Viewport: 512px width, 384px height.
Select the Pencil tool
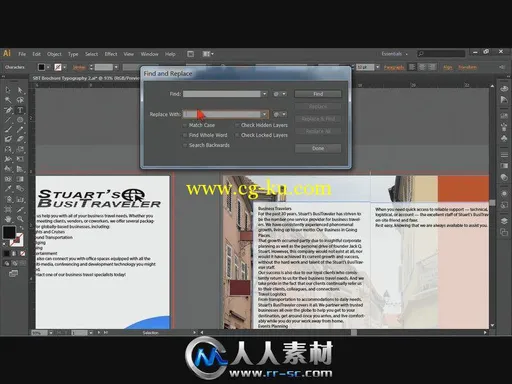(x=20, y=130)
